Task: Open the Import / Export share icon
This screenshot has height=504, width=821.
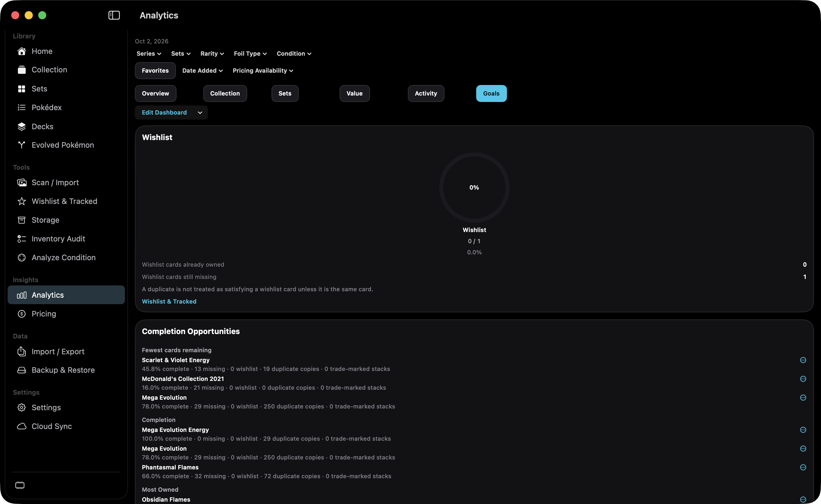Action: click(x=22, y=351)
